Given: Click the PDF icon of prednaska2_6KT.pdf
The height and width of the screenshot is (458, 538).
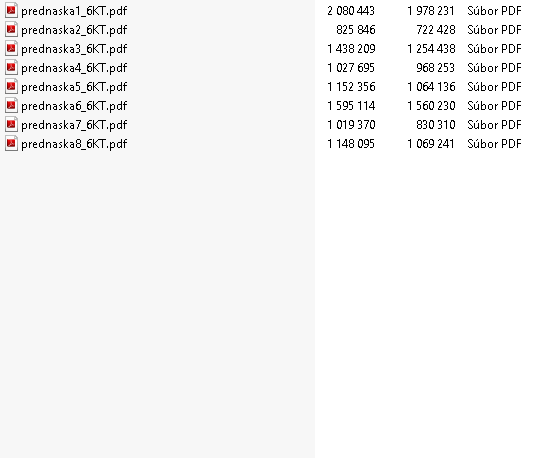Looking at the screenshot, I should [x=11, y=30].
